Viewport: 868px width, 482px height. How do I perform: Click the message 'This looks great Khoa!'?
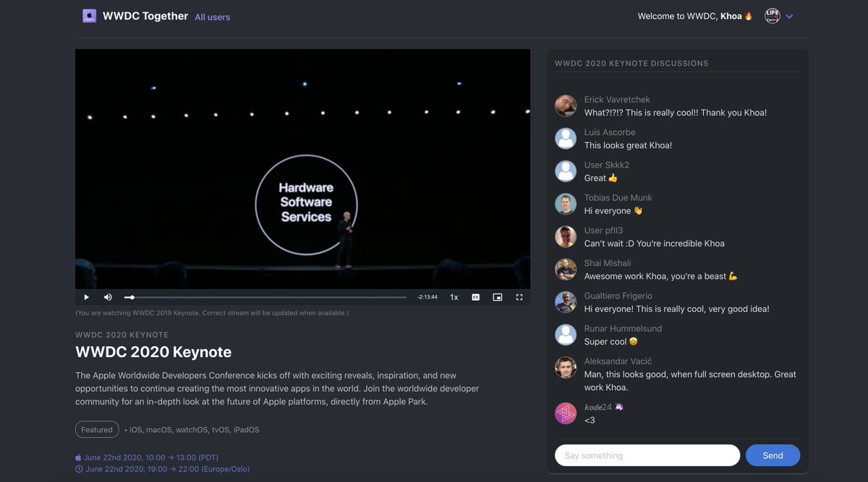coord(628,145)
